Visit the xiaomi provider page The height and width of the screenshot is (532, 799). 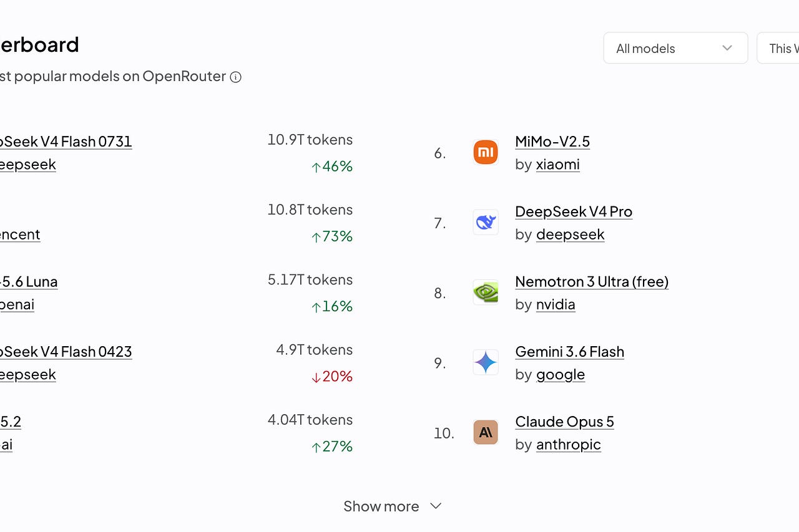[x=558, y=165]
